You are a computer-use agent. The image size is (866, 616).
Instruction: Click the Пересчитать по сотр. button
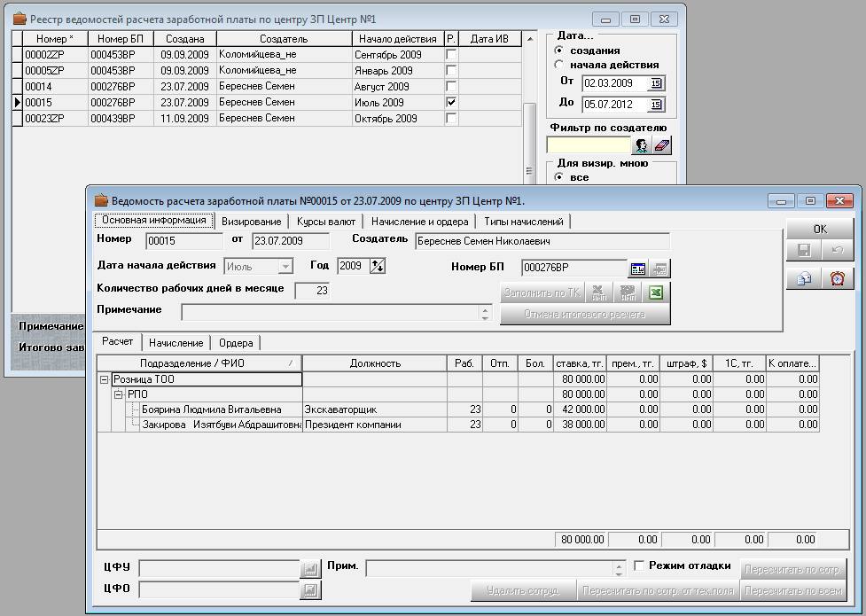[793, 569]
